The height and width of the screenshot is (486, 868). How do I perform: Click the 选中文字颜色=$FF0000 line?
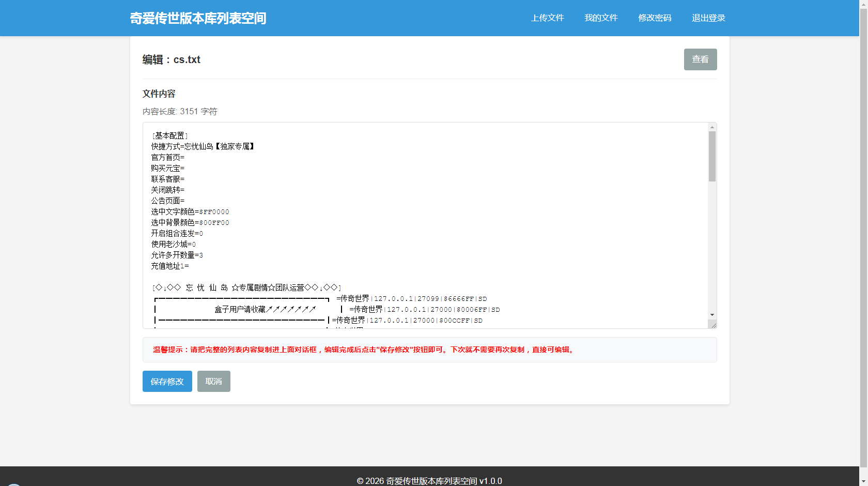(190, 212)
